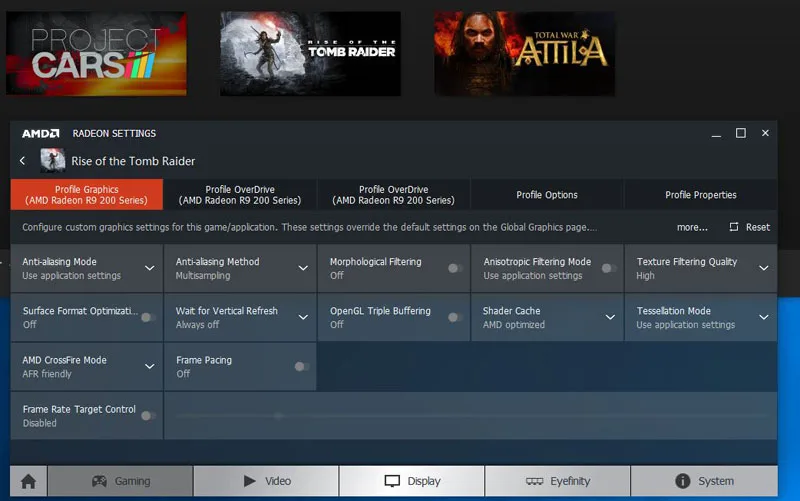Click the Gaming controller icon

click(x=100, y=481)
